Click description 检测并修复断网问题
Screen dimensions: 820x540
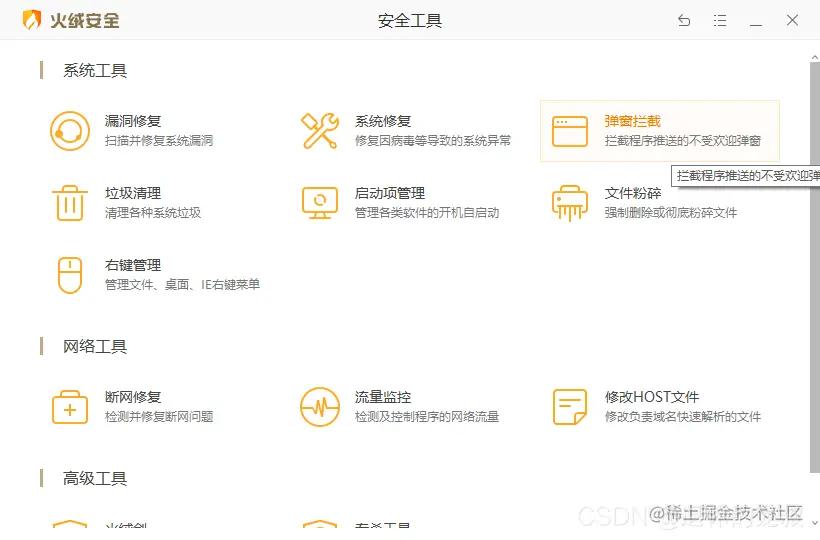pyautogui.click(x=159, y=417)
